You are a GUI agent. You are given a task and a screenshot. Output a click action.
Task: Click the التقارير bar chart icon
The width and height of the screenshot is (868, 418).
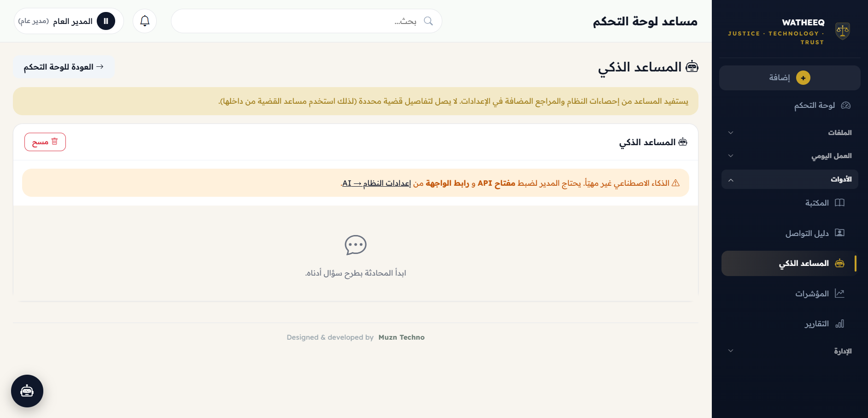point(839,324)
